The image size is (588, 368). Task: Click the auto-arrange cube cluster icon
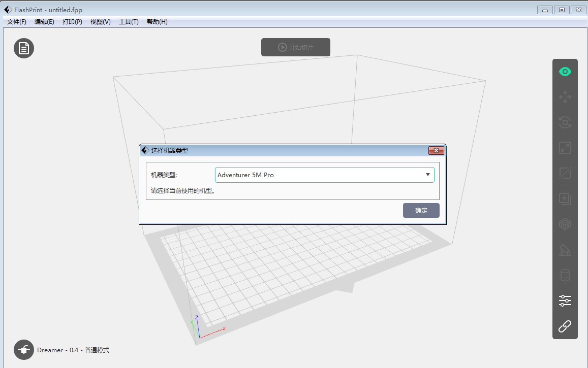pyautogui.click(x=565, y=224)
